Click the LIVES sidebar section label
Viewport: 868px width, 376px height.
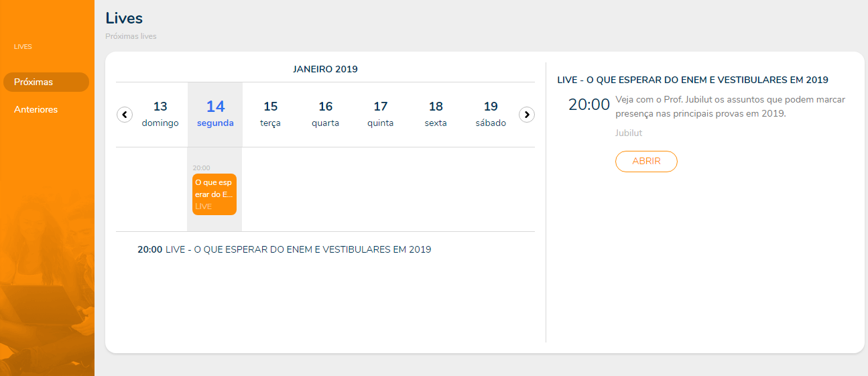point(23,47)
